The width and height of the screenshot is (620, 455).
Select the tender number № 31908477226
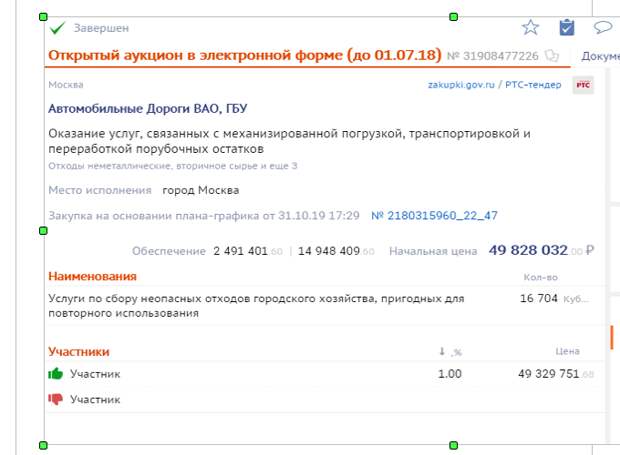point(493,56)
